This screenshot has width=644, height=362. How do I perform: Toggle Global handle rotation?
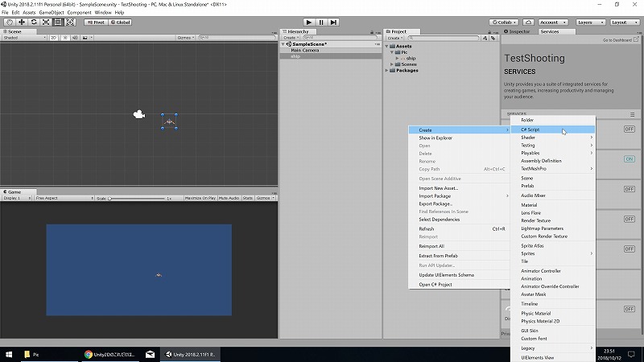pyautogui.click(x=120, y=23)
